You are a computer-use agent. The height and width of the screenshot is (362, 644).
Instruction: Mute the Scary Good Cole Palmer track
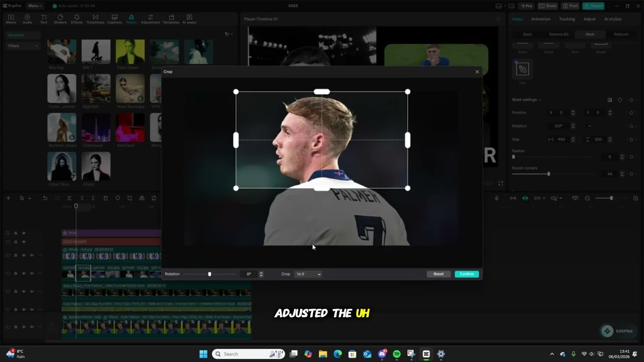click(x=32, y=291)
